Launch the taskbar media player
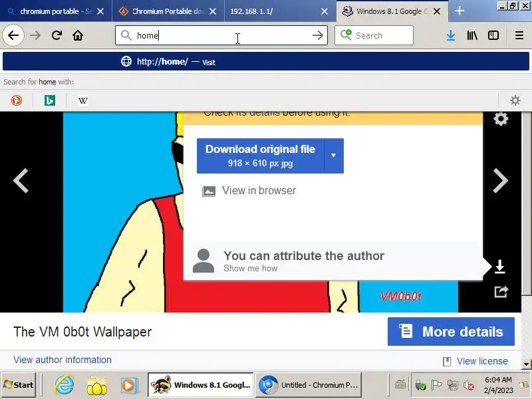The image size is (532, 399). 129,386
